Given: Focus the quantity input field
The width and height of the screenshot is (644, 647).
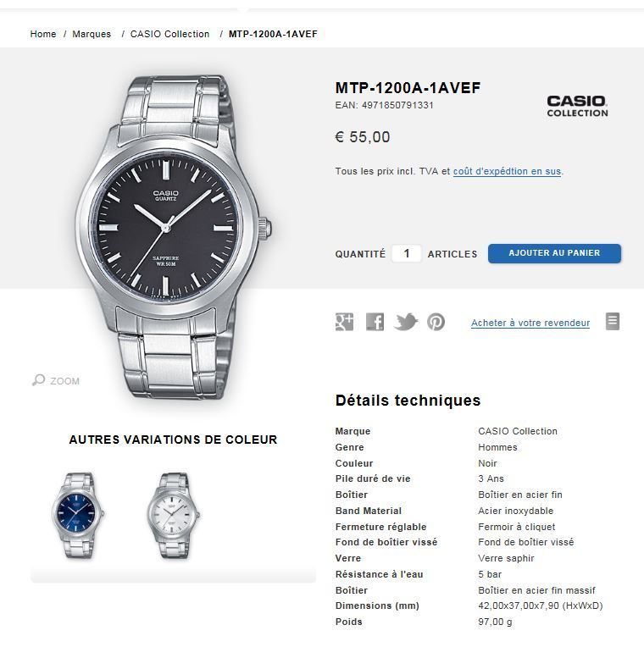Looking at the screenshot, I should pyautogui.click(x=407, y=253).
